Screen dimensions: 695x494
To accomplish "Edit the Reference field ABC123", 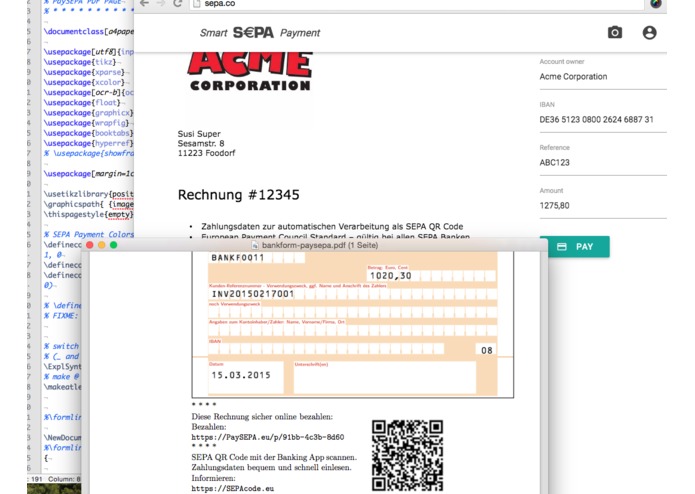I will pos(603,163).
